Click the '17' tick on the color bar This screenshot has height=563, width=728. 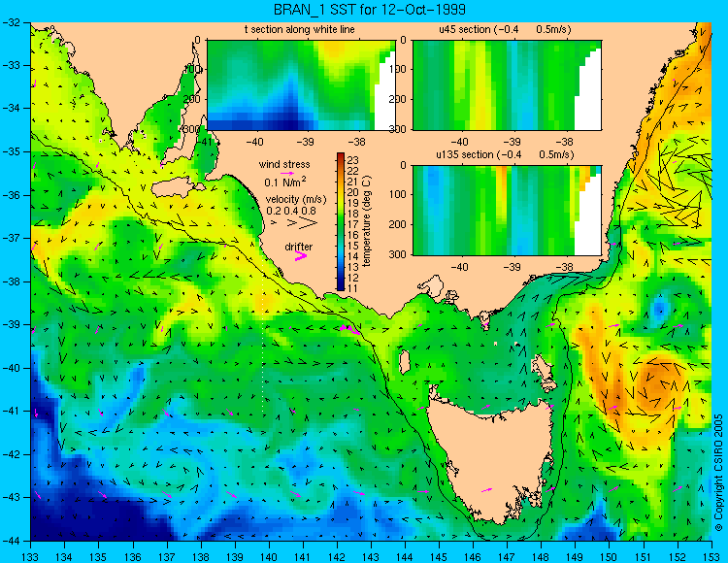(353, 224)
